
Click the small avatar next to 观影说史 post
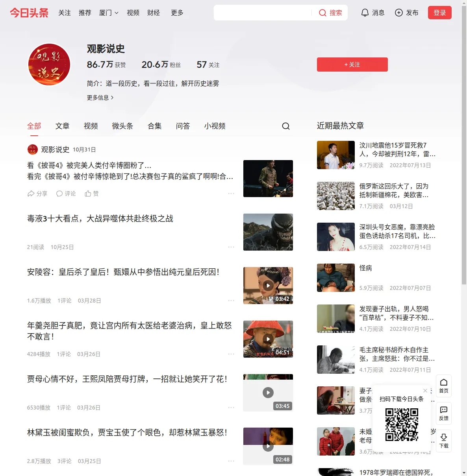click(32, 149)
